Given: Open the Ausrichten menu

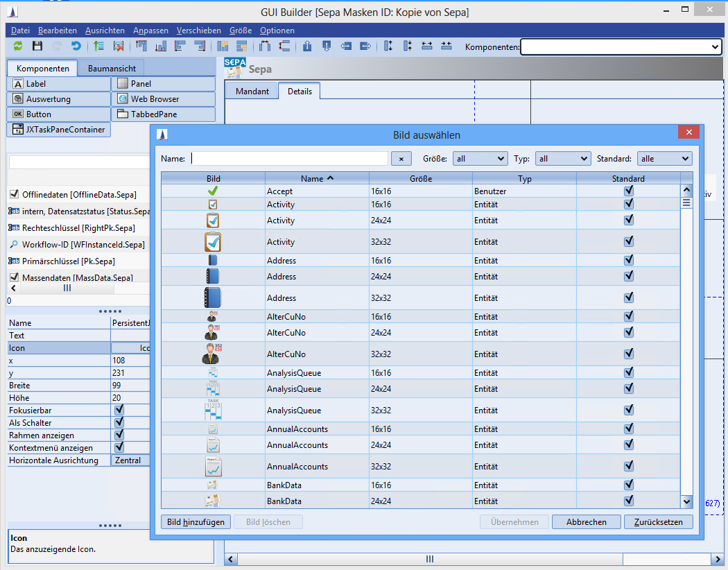Looking at the screenshot, I should [x=105, y=31].
